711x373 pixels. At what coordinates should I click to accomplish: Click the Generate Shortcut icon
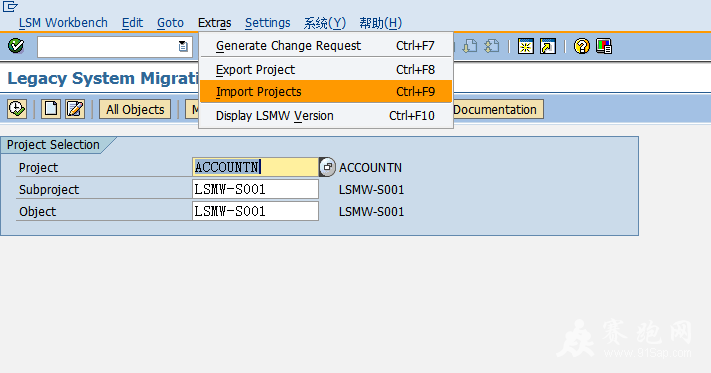[x=548, y=46]
